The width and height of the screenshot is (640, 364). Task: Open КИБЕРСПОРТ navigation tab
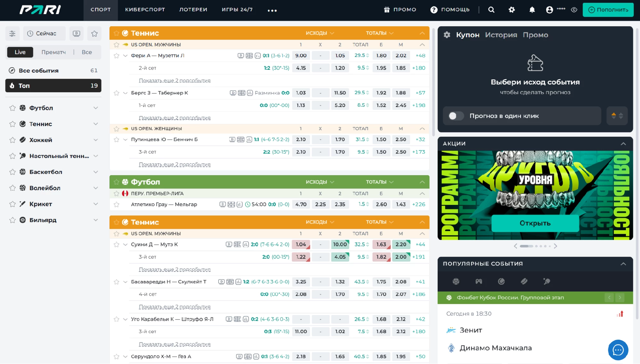pyautogui.click(x=145, y=10)
